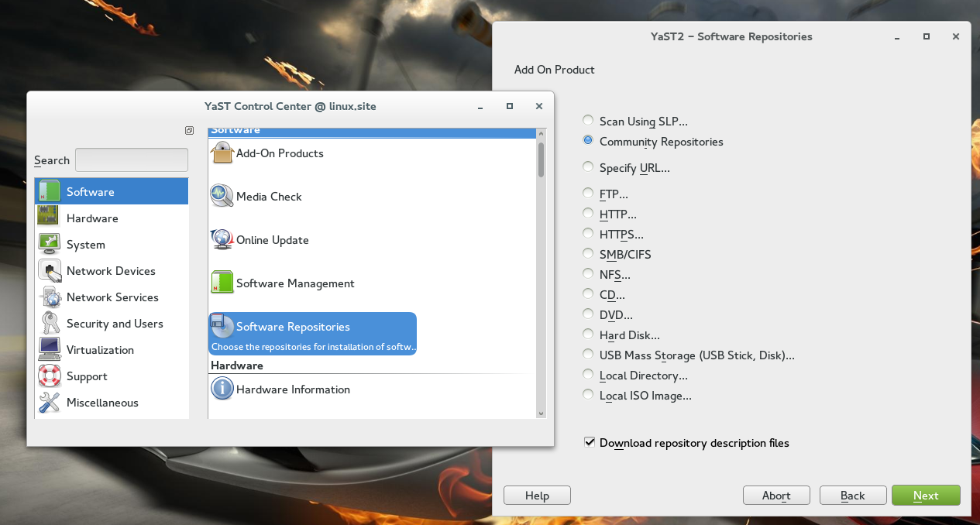Open the Media Check magnifier icon

[222, 196]
